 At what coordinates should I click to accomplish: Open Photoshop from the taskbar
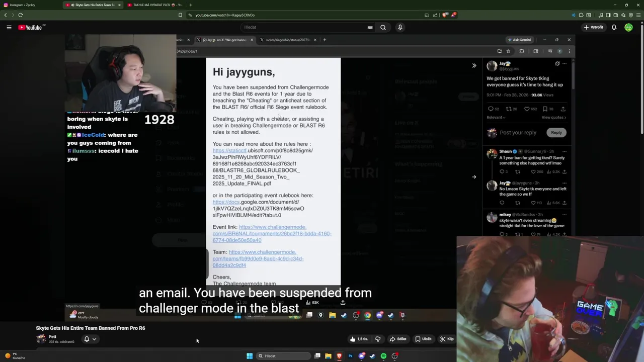350,356
